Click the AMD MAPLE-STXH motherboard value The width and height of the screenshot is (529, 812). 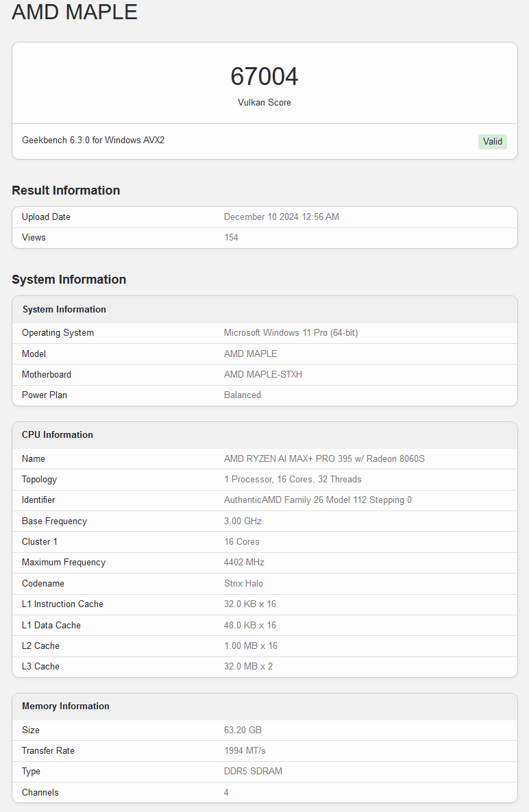262,374
